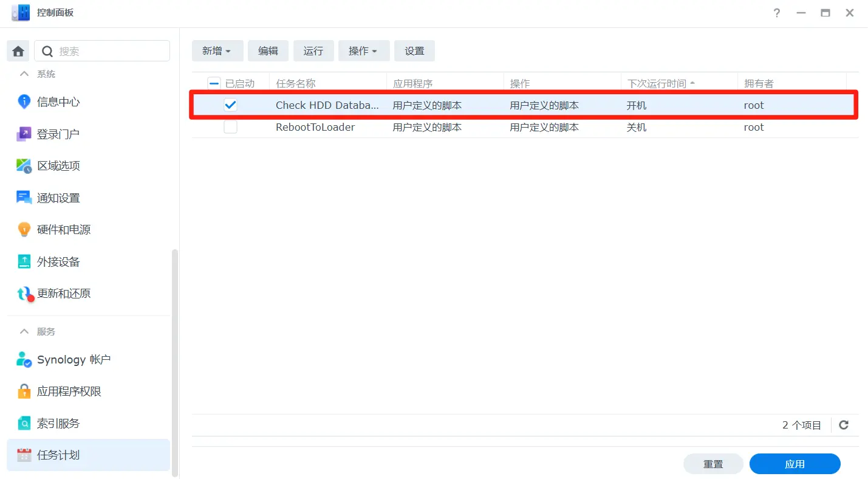Screen dimensions: 868x479
Task: Open 更新和还原 update icon
Action: click(24, 294)
